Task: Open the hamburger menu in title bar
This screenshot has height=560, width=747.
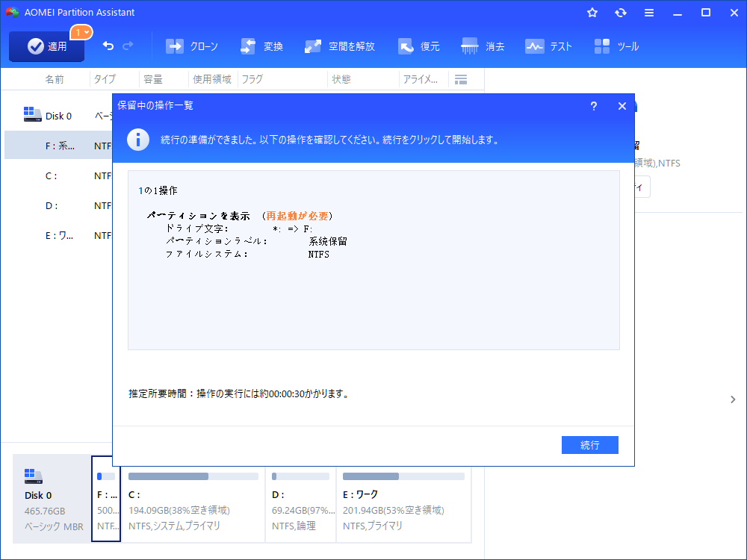Action: (649, 13)
